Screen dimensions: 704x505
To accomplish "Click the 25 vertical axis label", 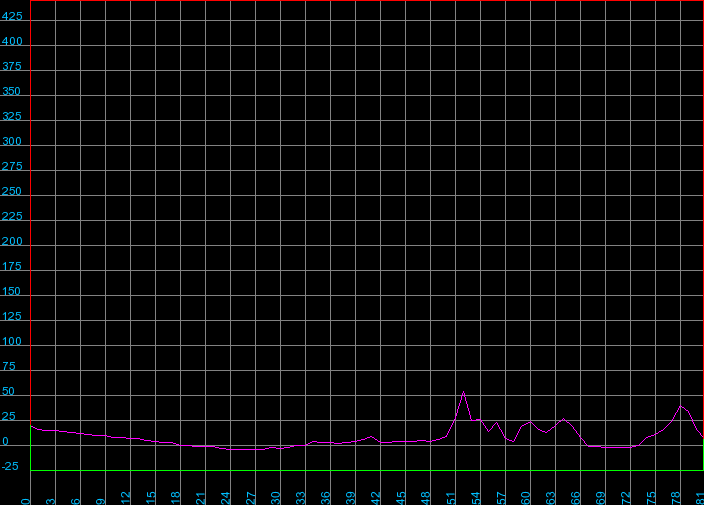I will click(9, 417).
